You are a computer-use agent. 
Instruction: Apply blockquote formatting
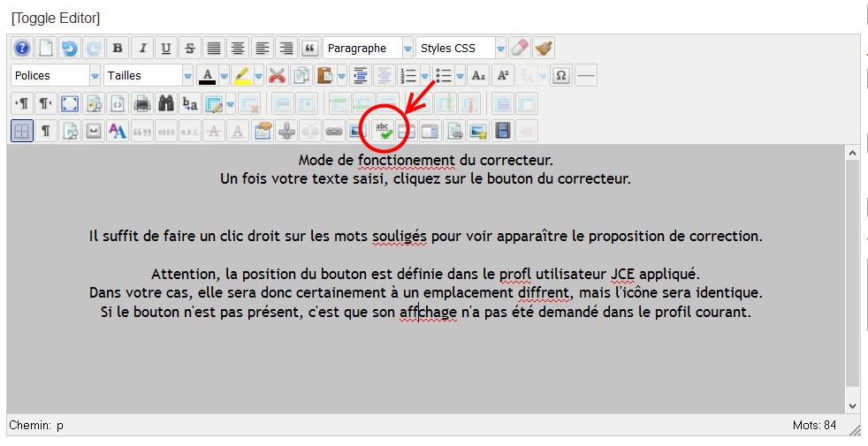coord(310,49)
